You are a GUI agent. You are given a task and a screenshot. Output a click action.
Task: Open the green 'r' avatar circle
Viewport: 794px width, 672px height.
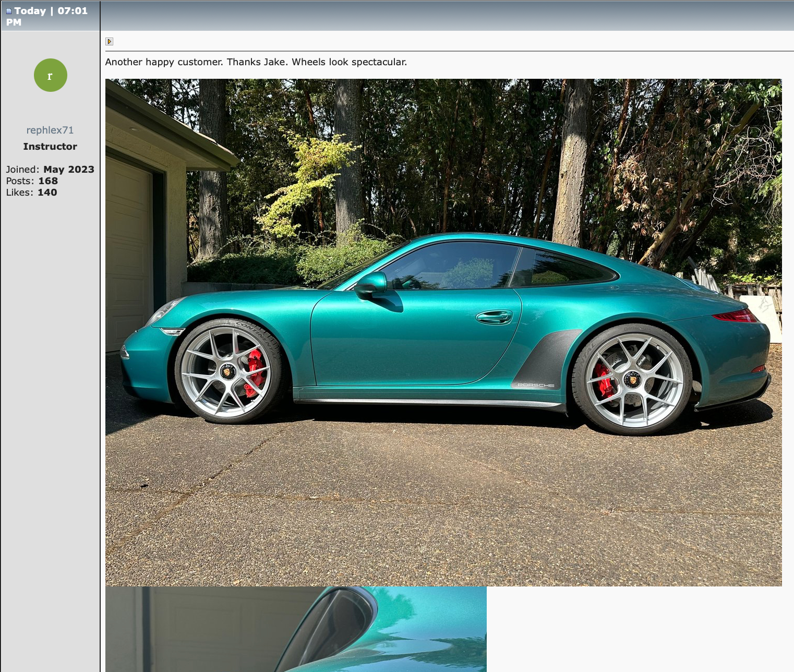(51, 75)
